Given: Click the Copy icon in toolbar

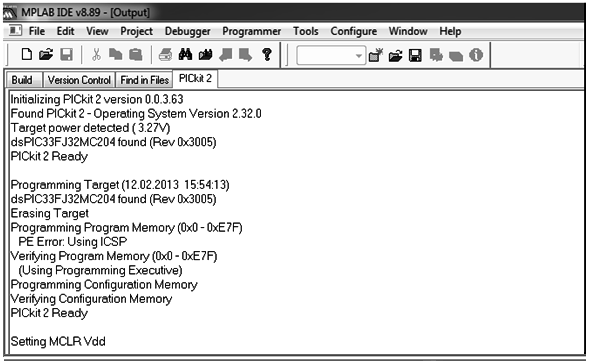Looking at the screenshot, I should point(116,55).
